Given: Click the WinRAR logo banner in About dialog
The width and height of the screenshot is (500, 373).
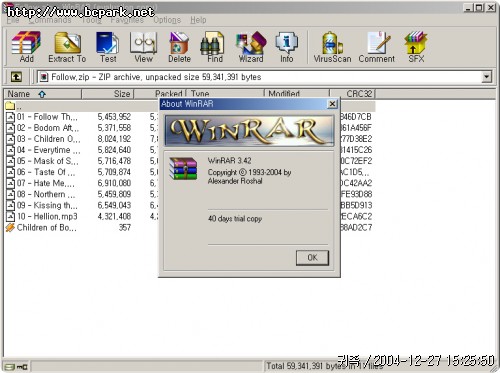Looking at the screenshot, I should click(249, 131).
